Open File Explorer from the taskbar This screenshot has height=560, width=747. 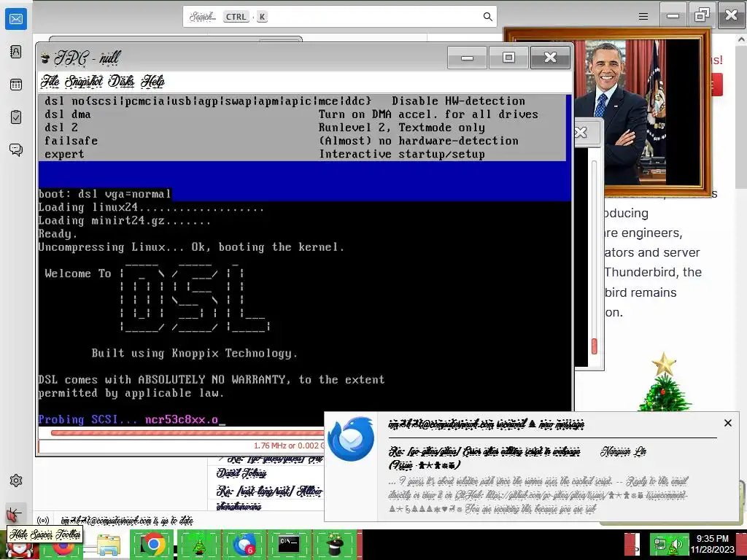point(109,544)
